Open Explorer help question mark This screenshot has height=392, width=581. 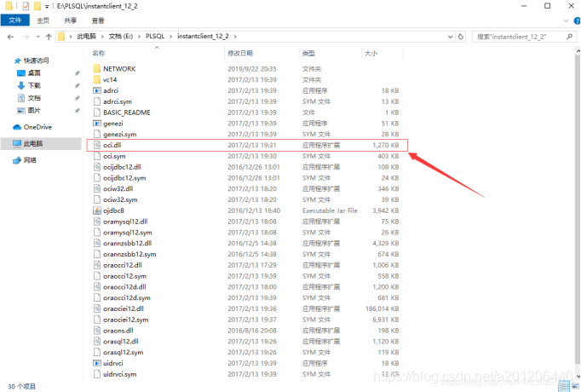[x=578, y=20]
